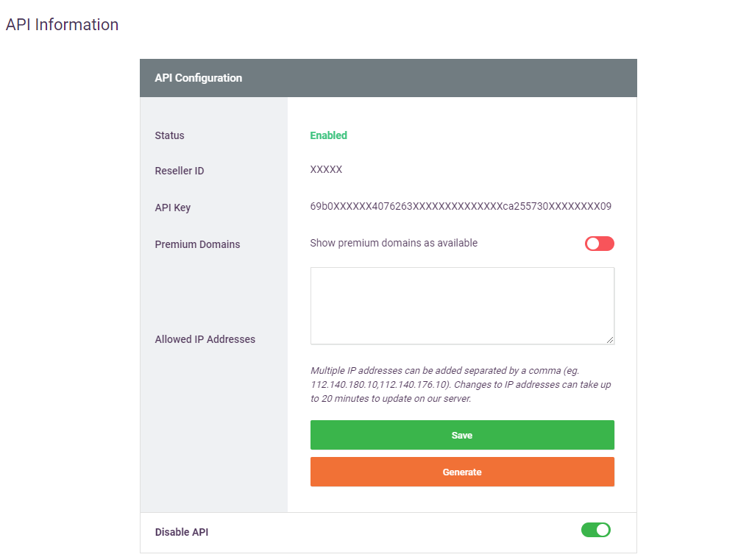Click the API Key label

(172, 208)
